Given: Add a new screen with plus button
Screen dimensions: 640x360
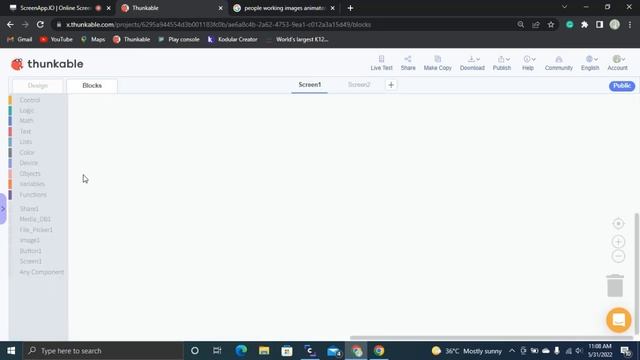Looking at the screenshot, I should pyautogui.click(x=391, y=85).
